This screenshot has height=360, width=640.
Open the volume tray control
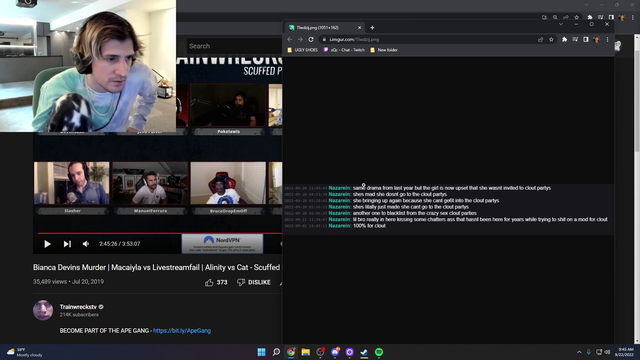[607, 352]
